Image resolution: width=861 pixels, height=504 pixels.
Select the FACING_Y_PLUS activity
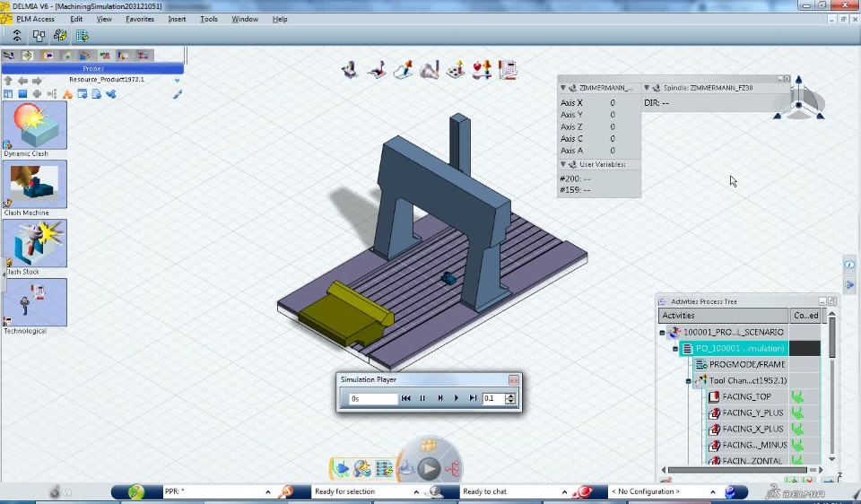pos(752,413)
